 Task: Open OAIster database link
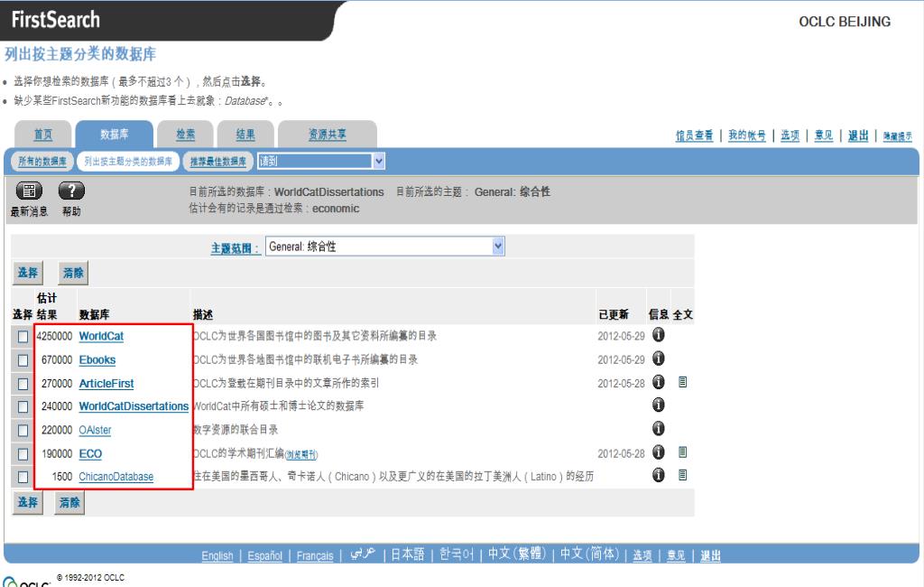coord(95,430)
